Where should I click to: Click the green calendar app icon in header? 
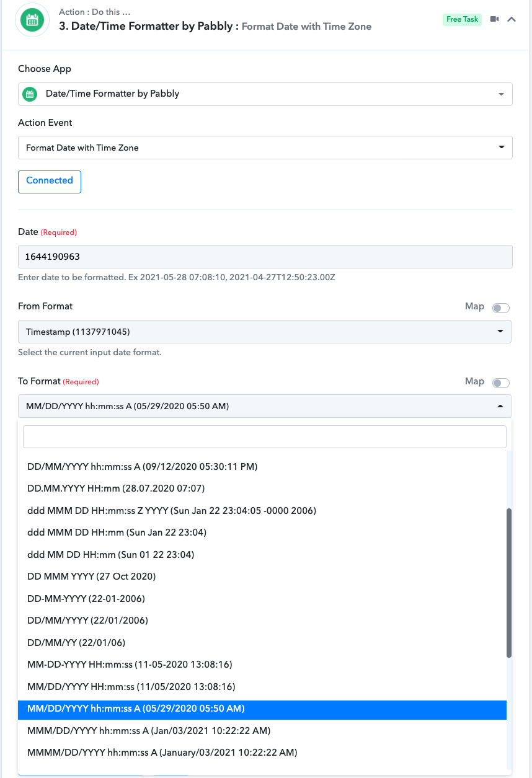click(32, 20)
